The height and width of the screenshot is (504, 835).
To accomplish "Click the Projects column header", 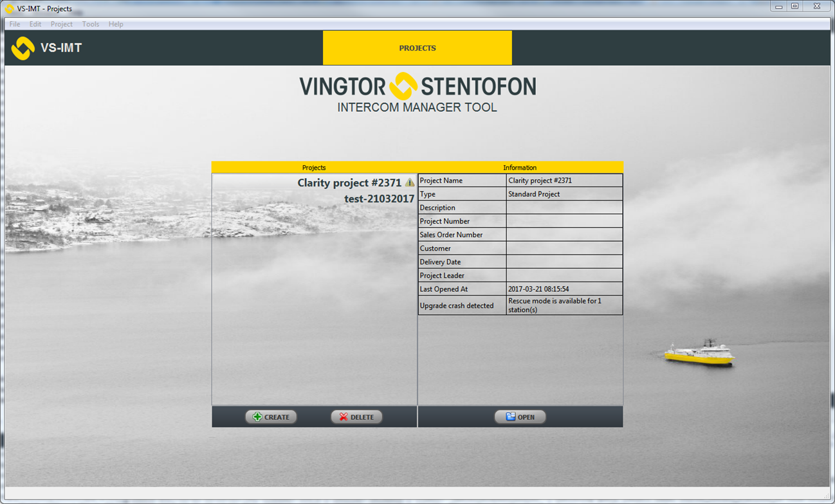I will [x=314, y=167].
